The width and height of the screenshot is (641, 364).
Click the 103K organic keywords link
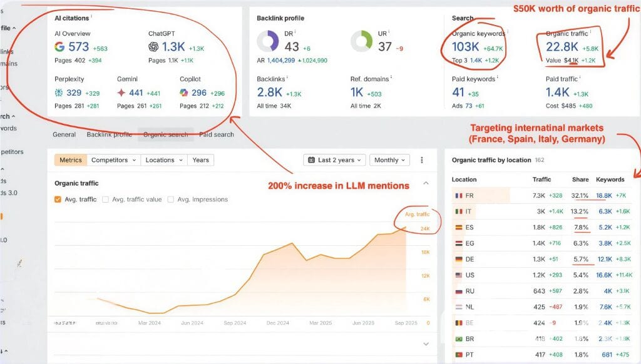click(466, 47)
